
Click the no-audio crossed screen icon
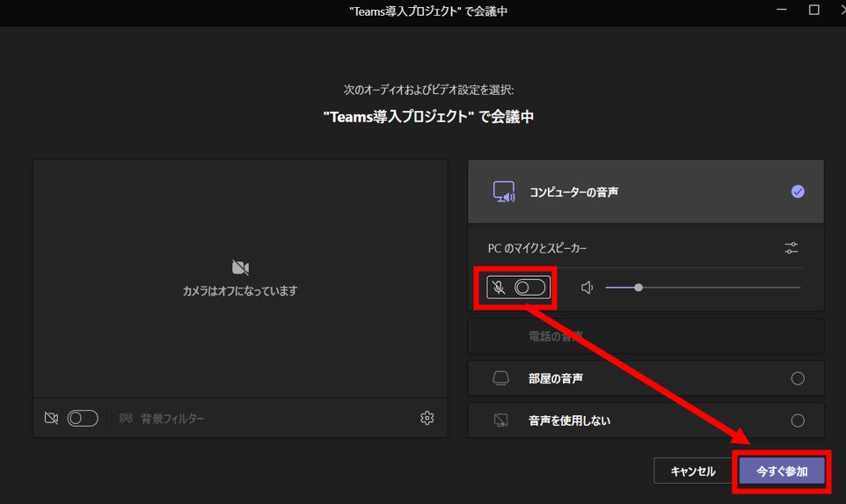(500, 420)
